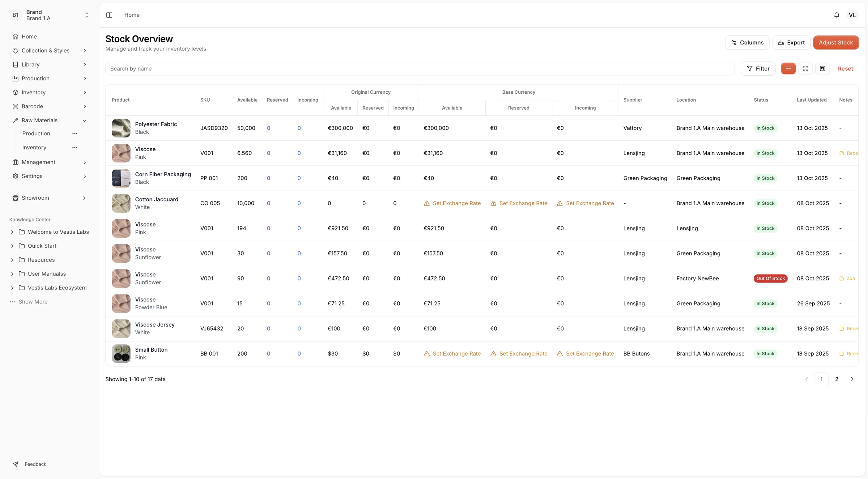Switch to list view layout
Image resolution: width=868 pixels, height=479 pixels.
click(x=788, y=68)
